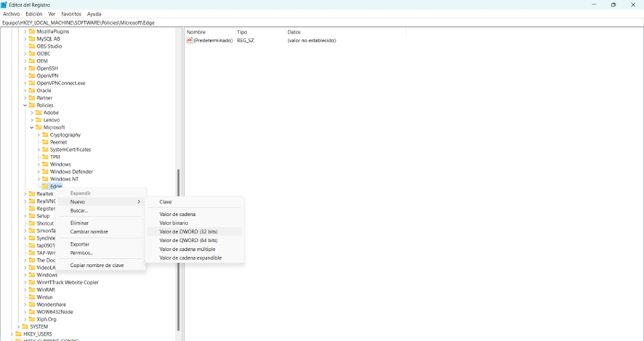This screenshot has height=341, width=644.
Task: Choose Valor de QWORD (64 bits)
Action: (194, 241)
